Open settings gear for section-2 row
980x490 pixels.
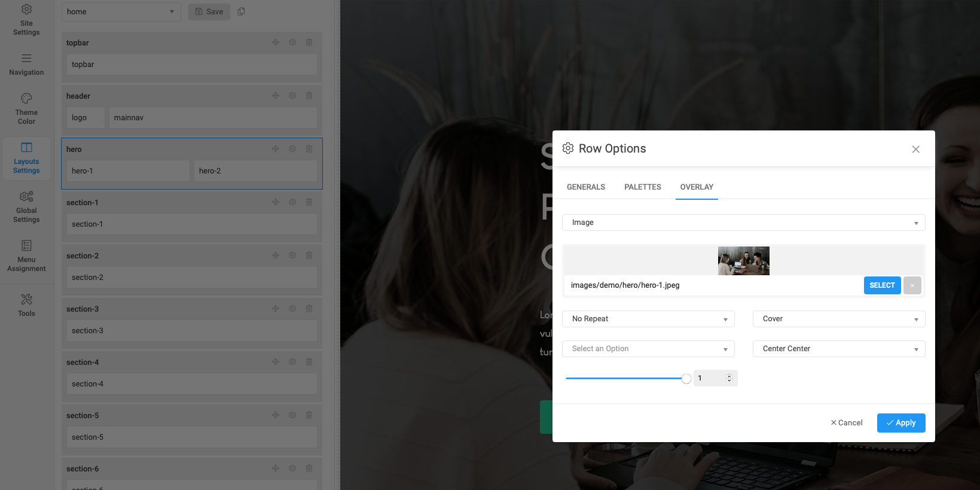pyautogui.click(x=292, y=255)
